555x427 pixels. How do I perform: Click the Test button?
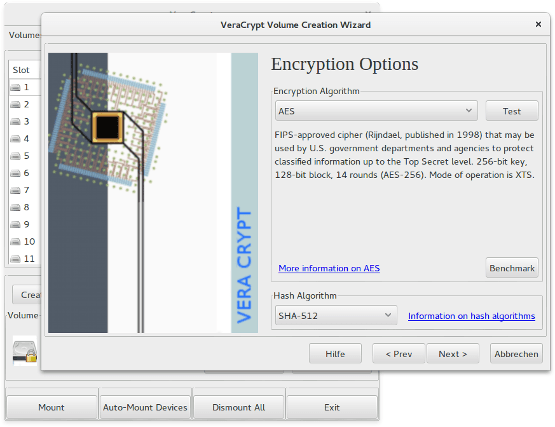512,111
